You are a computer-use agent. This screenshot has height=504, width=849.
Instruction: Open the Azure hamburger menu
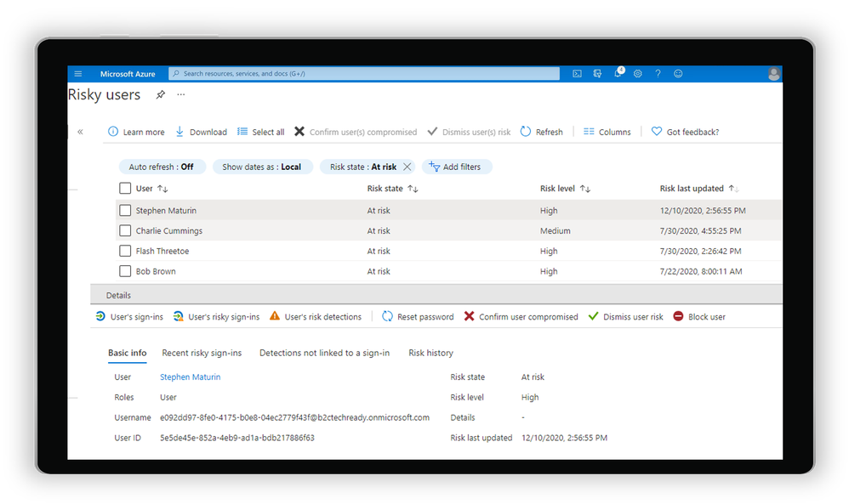coord(78,74)
